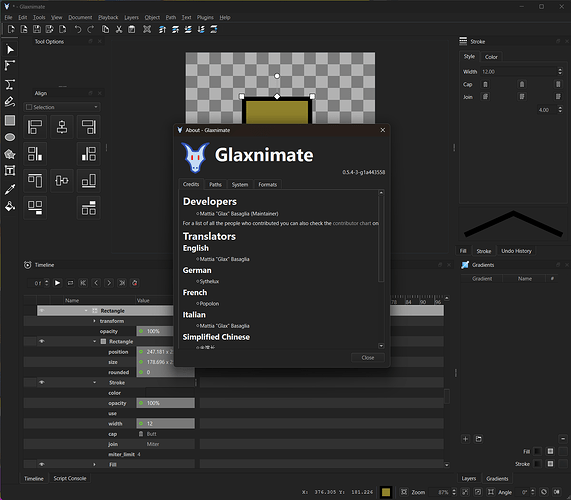Align selection to left edge

[x=35, y=127]
